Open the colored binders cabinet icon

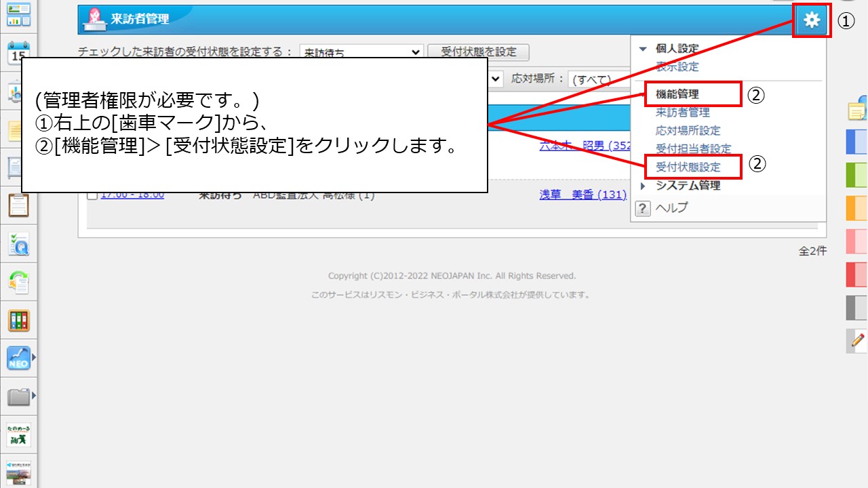pos(18,321)
